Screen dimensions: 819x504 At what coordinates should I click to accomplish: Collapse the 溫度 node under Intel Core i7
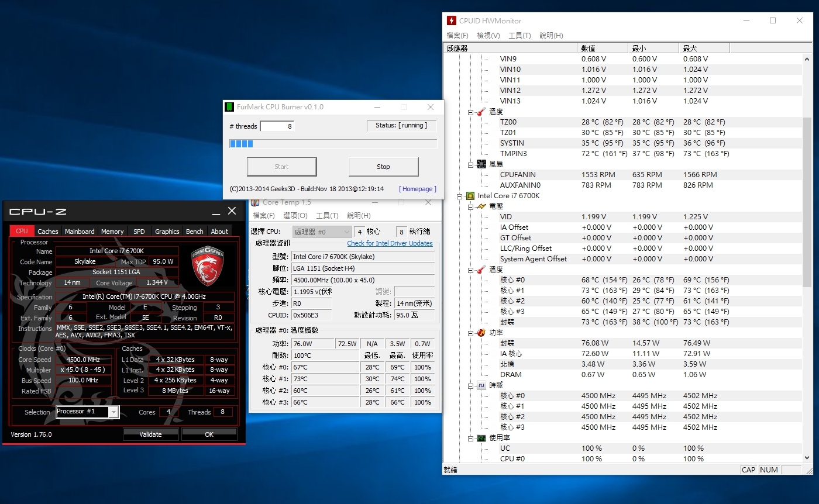click(x=471, y=270)
